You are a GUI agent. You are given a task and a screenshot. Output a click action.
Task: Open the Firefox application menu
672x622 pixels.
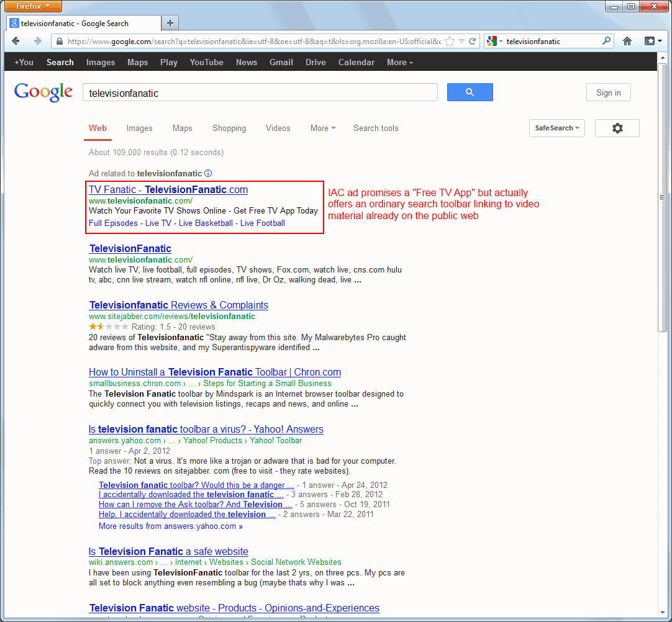(x=32, y=6)
